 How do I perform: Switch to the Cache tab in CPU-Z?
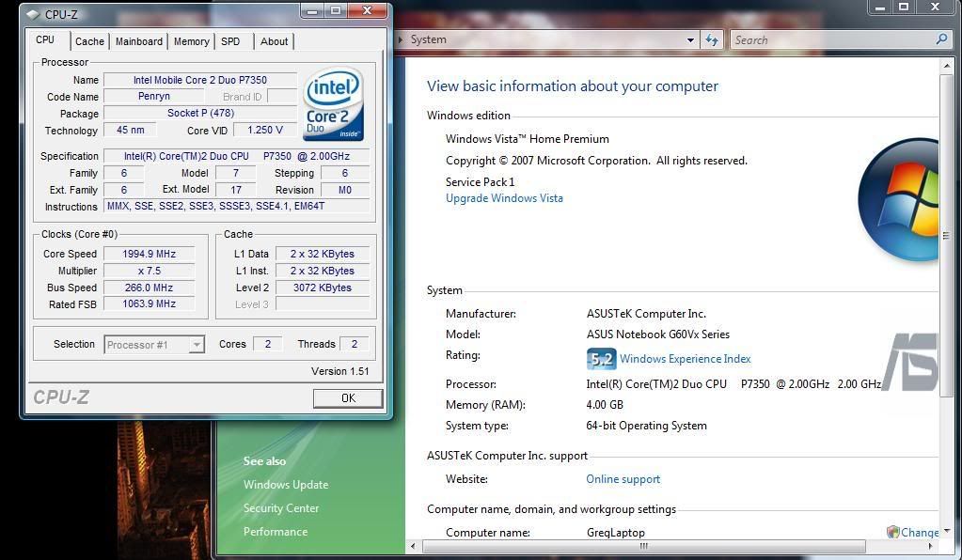pos(89,41)
